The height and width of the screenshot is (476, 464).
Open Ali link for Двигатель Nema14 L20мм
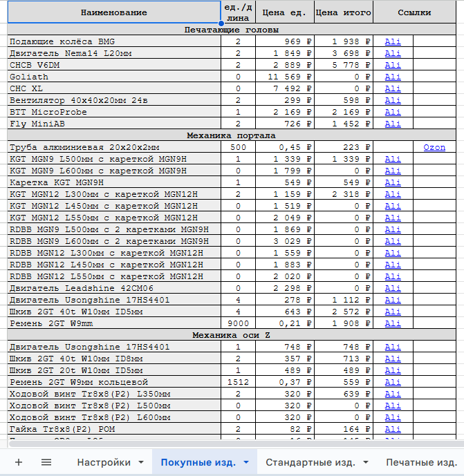coord(393,53)
